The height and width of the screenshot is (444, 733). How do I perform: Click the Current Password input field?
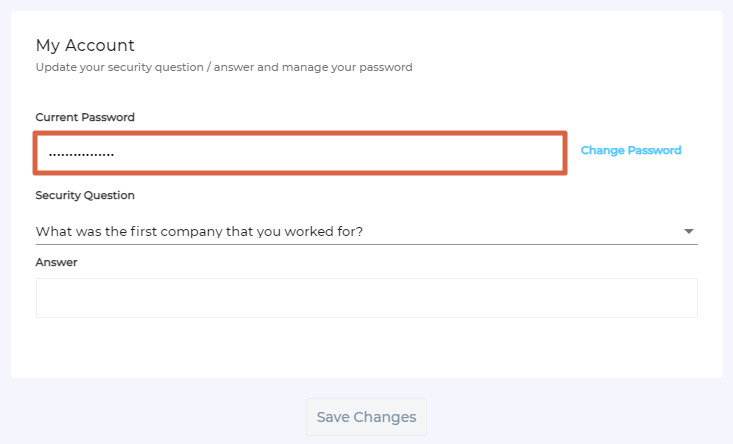click(x=300, y=153)
